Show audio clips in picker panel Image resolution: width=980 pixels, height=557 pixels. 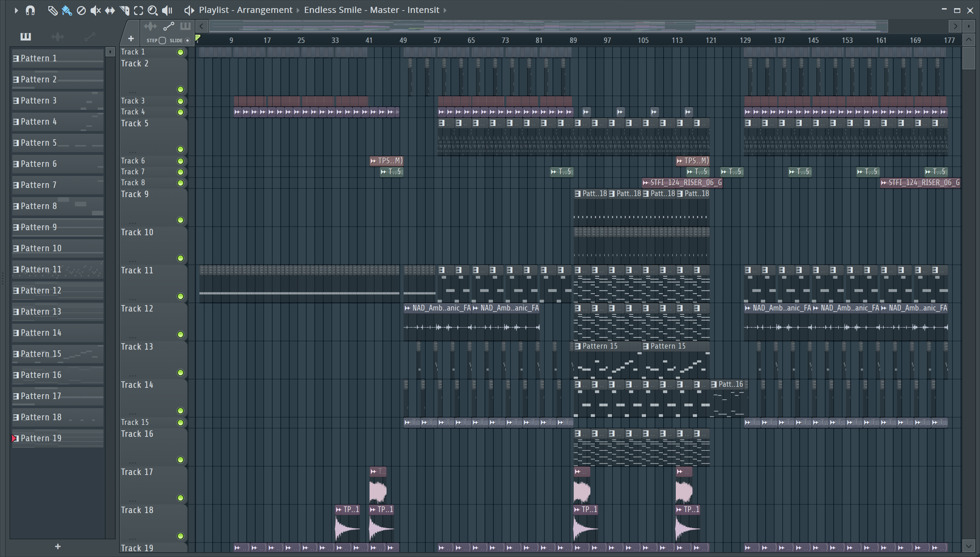[58, 37]
